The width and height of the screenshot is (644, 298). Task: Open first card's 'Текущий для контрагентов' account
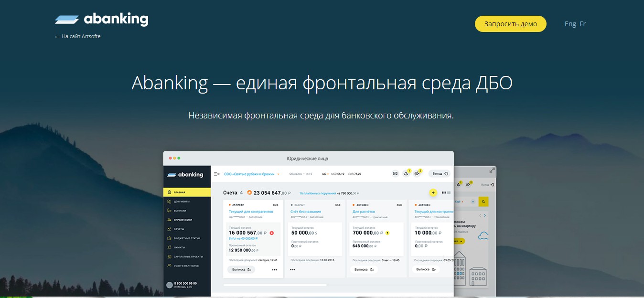point(251,212)
